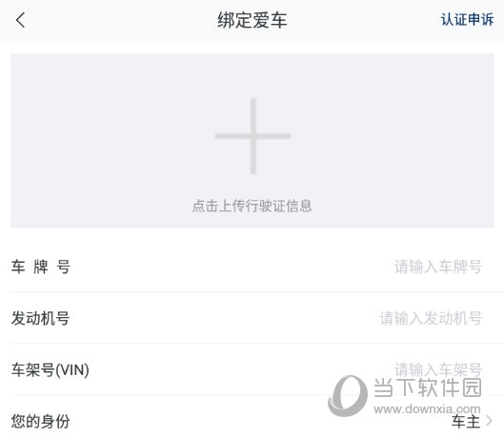Expand the 车主 identity chevron
Image resolution: width=504 pixels, height=437 pixels.
coord(489,421)
